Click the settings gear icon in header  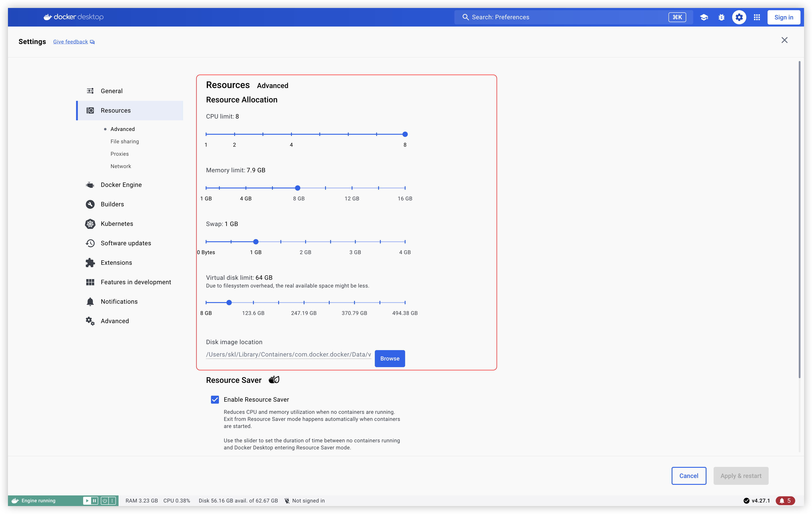(x=739, y=17)
